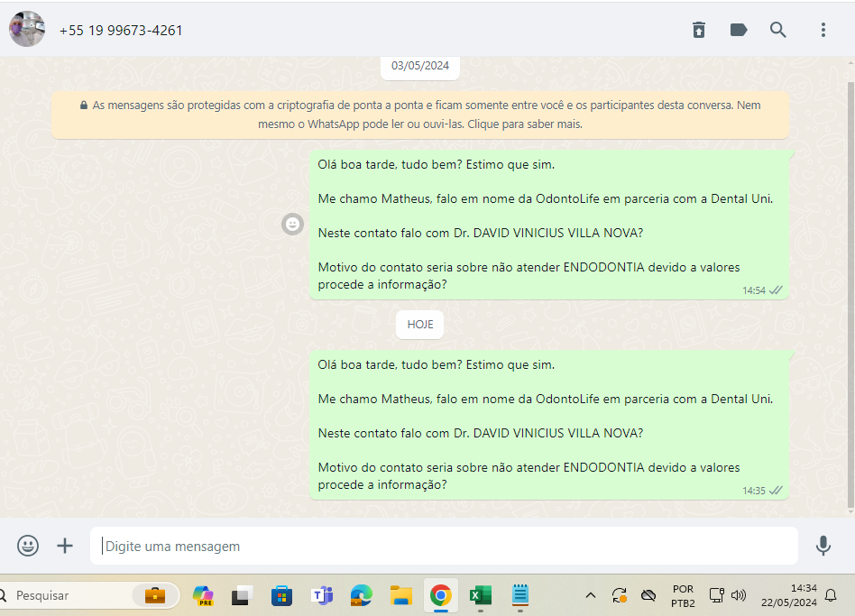Click today's 'Motivo do contato' message paragraph
The height and width of the screenshot is (616, 855).
(529, 476)
